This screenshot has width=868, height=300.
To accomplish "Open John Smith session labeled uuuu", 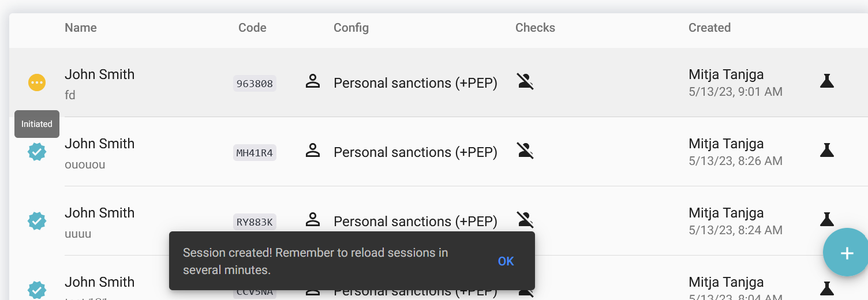I will coord(99,213).
